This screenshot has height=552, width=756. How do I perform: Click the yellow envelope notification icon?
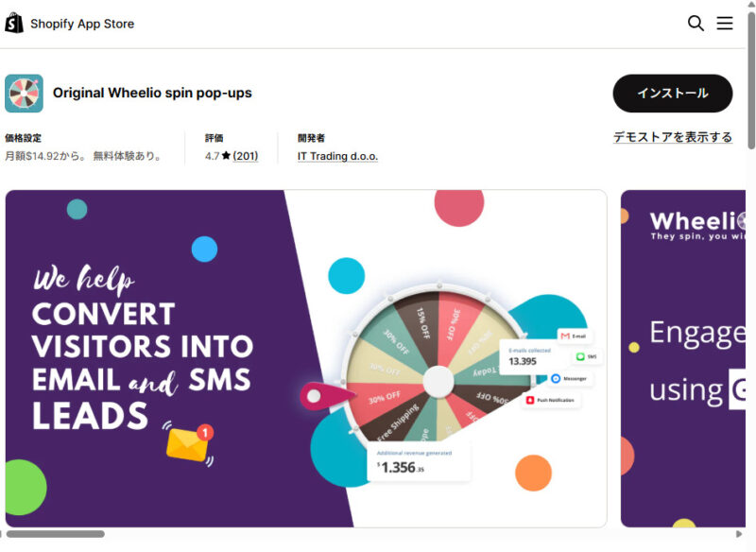tap(189, 442)
